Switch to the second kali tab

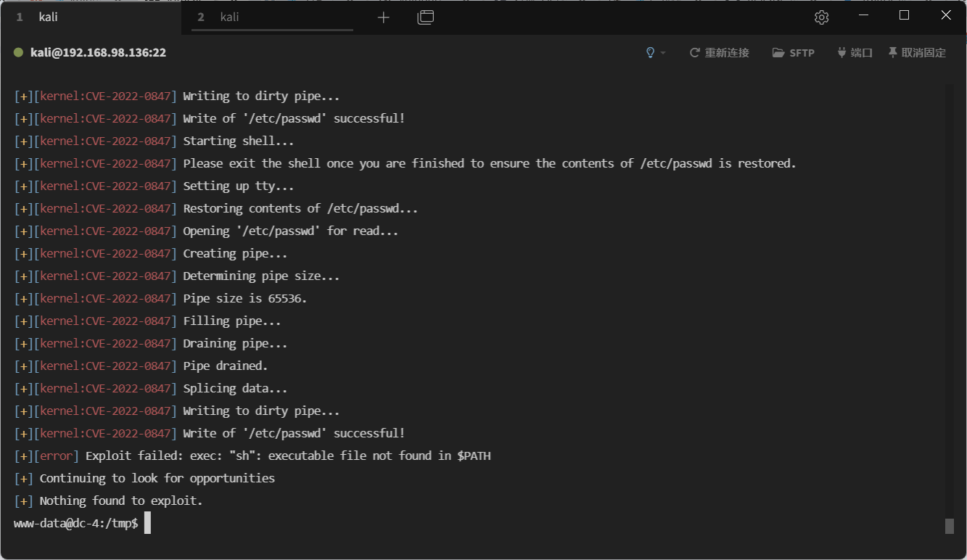tap(273, 17)
